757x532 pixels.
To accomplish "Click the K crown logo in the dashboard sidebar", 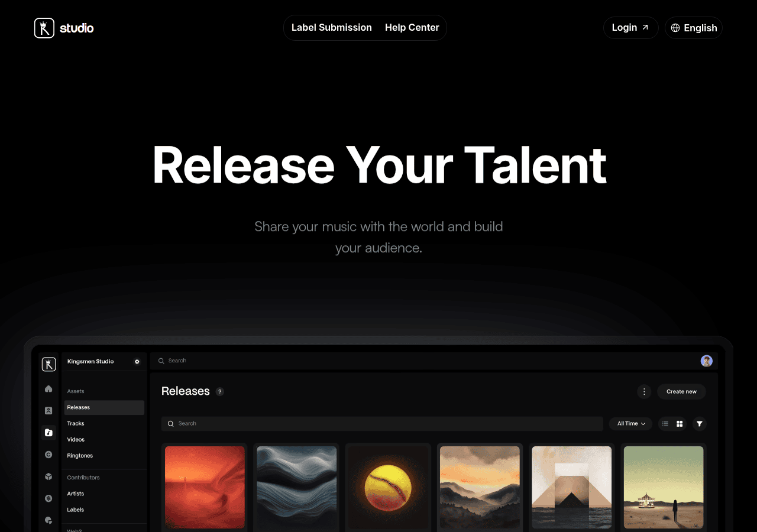I will coord(49,364).
